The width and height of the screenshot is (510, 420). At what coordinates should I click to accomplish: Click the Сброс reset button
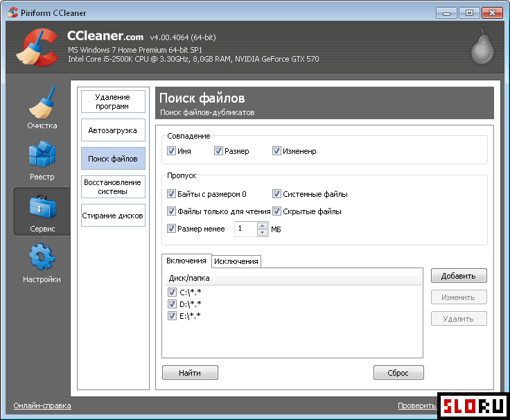pyautogui.click(x=398, y=372)
